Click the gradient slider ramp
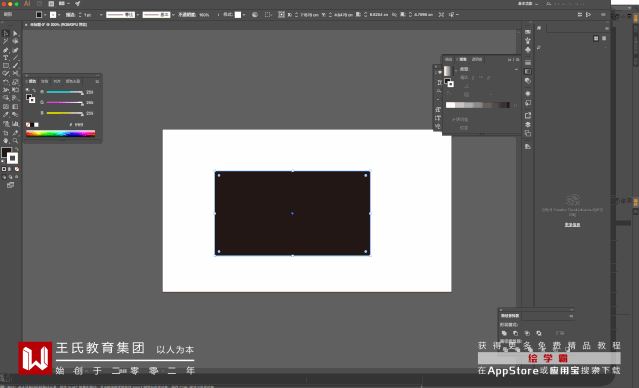This screenshot has height=388, width=639. point(478,105)
